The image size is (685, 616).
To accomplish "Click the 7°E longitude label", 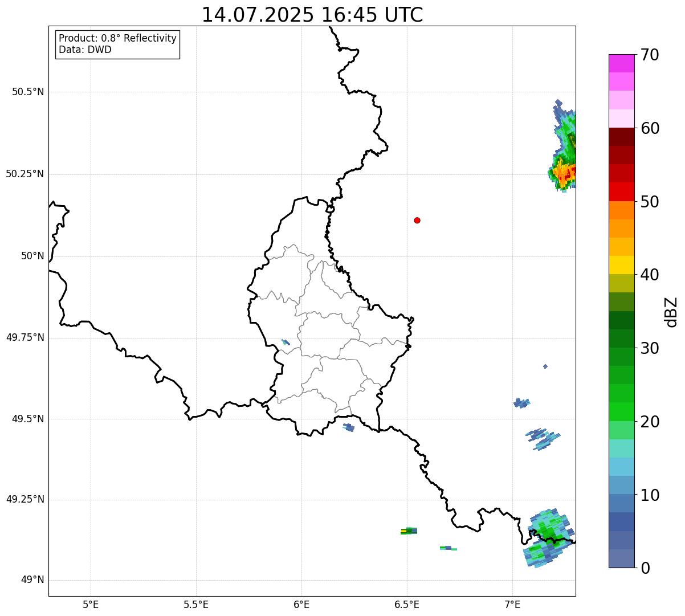I will 512,605.
